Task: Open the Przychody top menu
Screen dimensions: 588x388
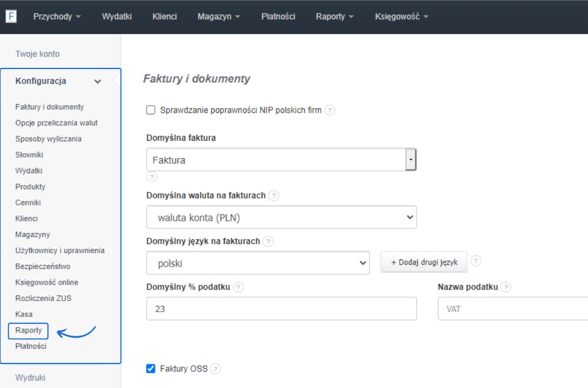Action: click(57, 17)
